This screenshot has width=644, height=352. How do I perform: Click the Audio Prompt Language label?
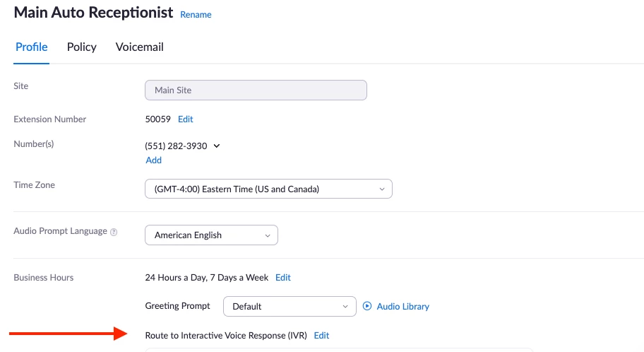[x=60, y=231]
